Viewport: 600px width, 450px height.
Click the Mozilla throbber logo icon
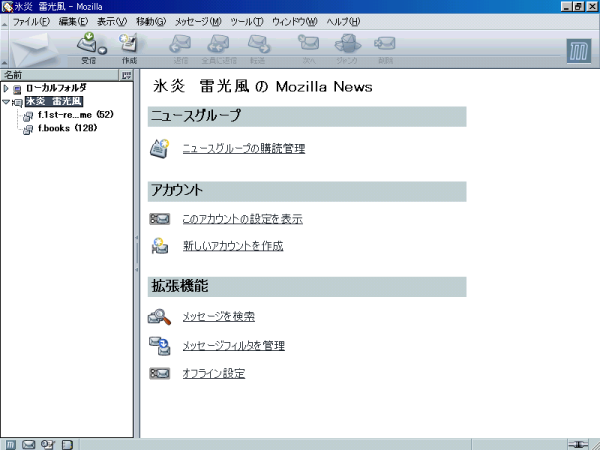[579, 51]
